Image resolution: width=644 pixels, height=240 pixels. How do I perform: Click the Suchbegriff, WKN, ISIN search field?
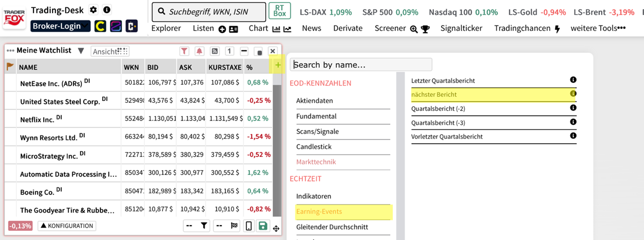pos(209,12)
